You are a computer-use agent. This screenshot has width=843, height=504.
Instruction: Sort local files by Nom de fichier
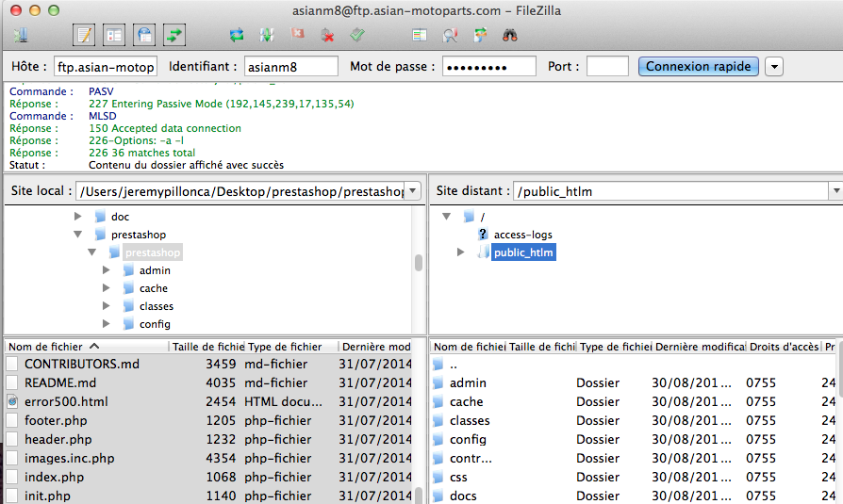point(87,347)
